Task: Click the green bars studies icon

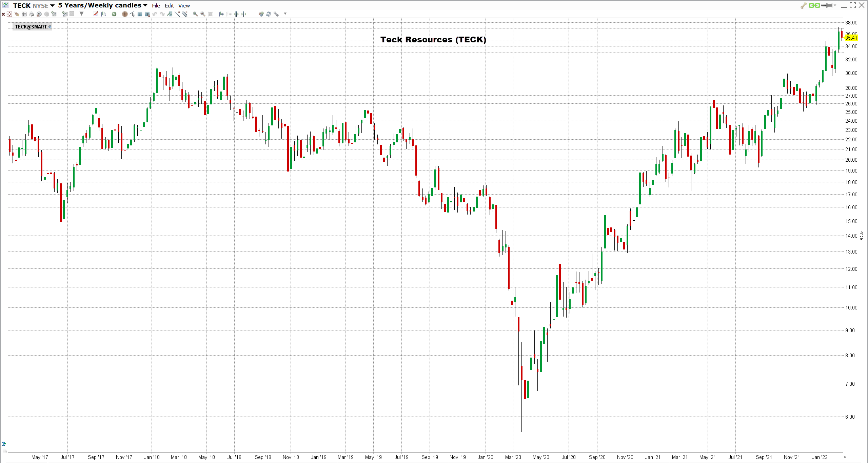Action: [x=170, y=14]
